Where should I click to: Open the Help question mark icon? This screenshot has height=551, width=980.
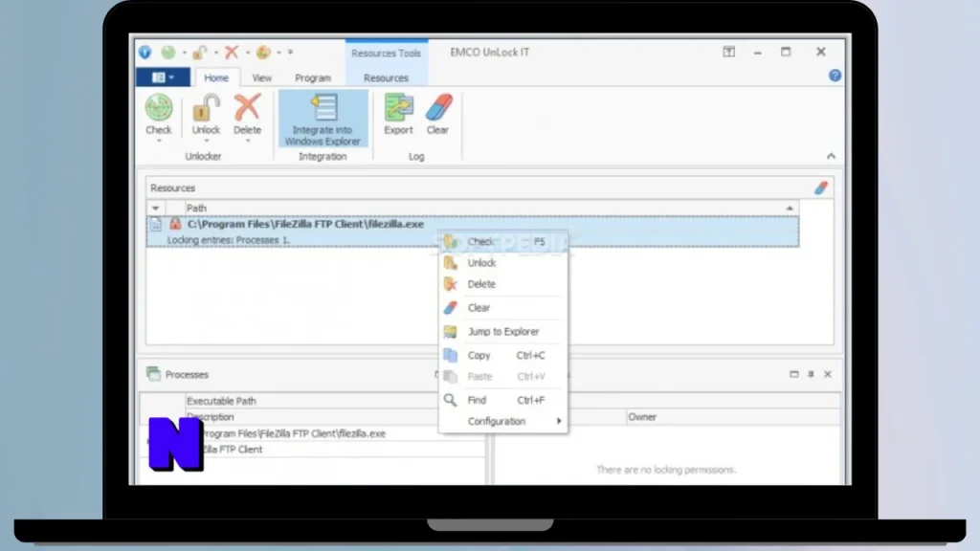click(x=835, y=76)
